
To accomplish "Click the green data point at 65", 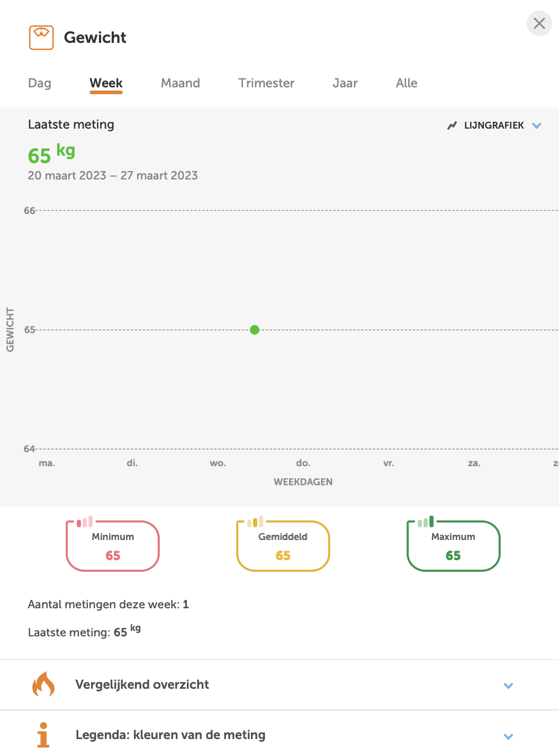I will click(x=255, y=330).
